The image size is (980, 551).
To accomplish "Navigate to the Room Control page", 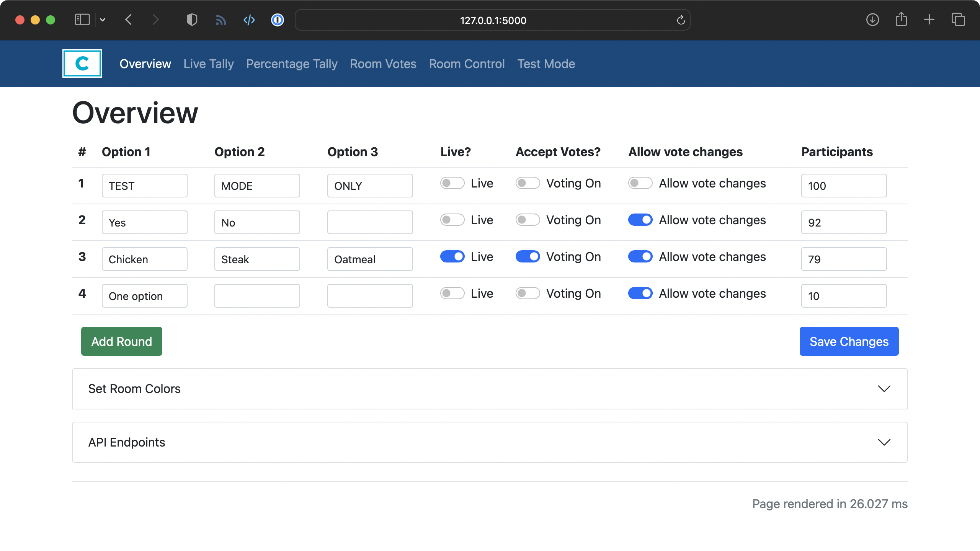I will 466,64.
